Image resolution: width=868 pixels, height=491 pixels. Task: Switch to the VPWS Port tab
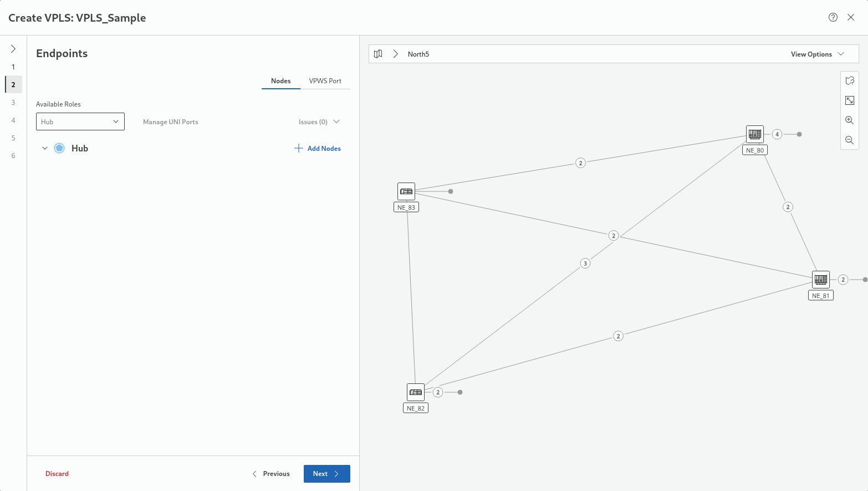(325, 81)
